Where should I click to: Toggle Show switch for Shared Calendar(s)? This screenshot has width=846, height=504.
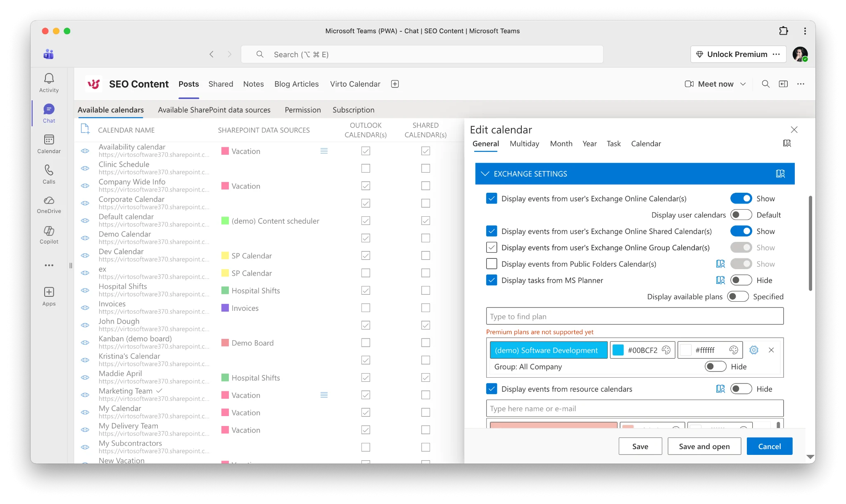tap(741, 231)
